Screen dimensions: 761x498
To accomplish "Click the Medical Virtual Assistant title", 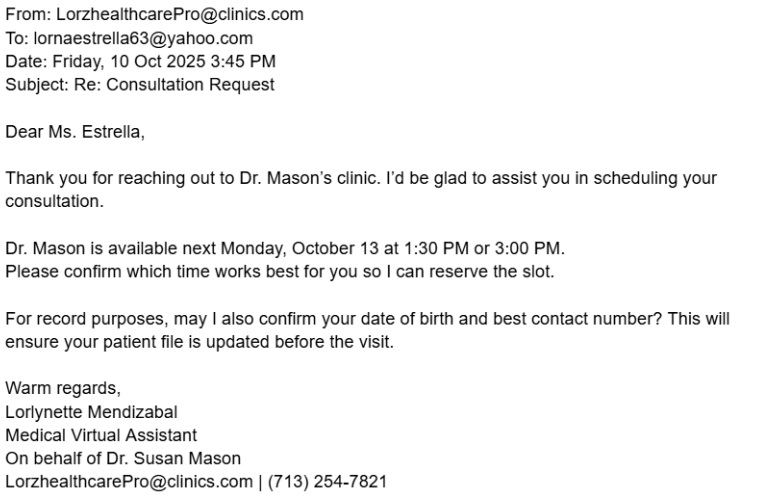I will (x=101, y=435).
